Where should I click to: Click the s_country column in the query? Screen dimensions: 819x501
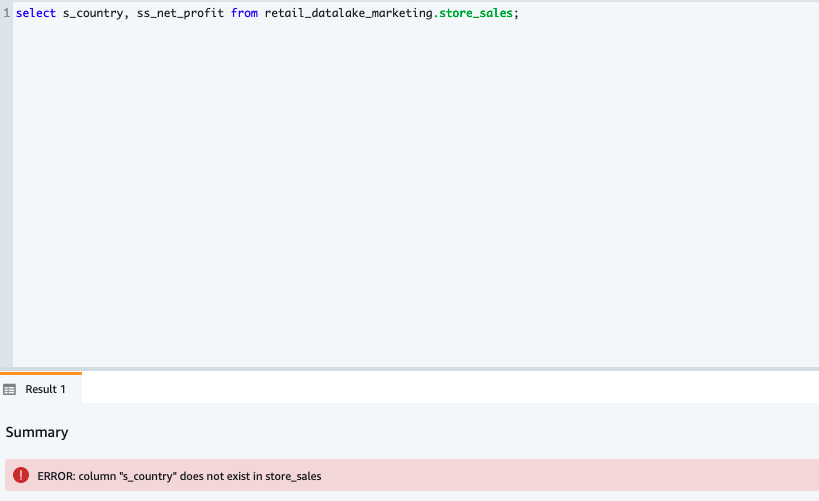[93, 13]
